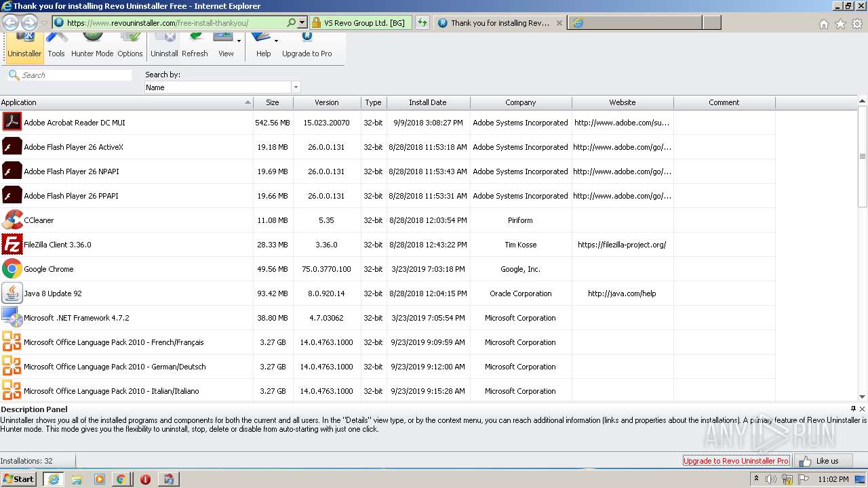868x488 pixels.
Task: Open Internet Explorer home page icon
Action: point(823,24)
